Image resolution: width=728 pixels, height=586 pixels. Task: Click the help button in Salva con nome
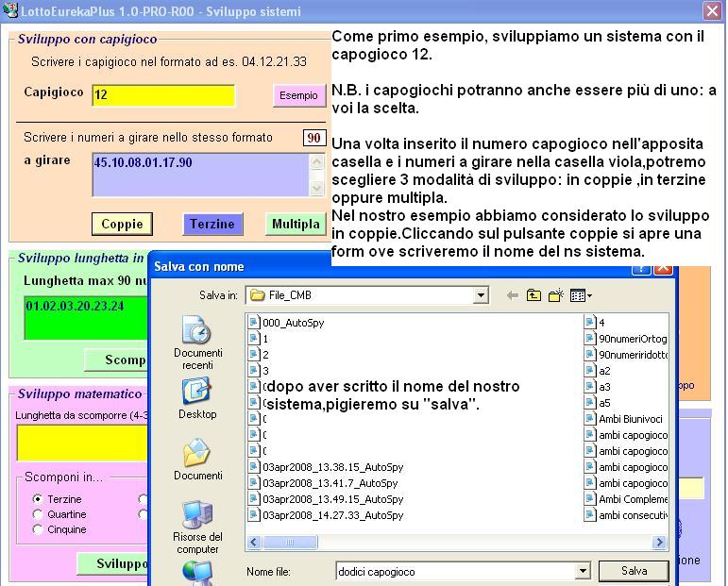(641, 269)
